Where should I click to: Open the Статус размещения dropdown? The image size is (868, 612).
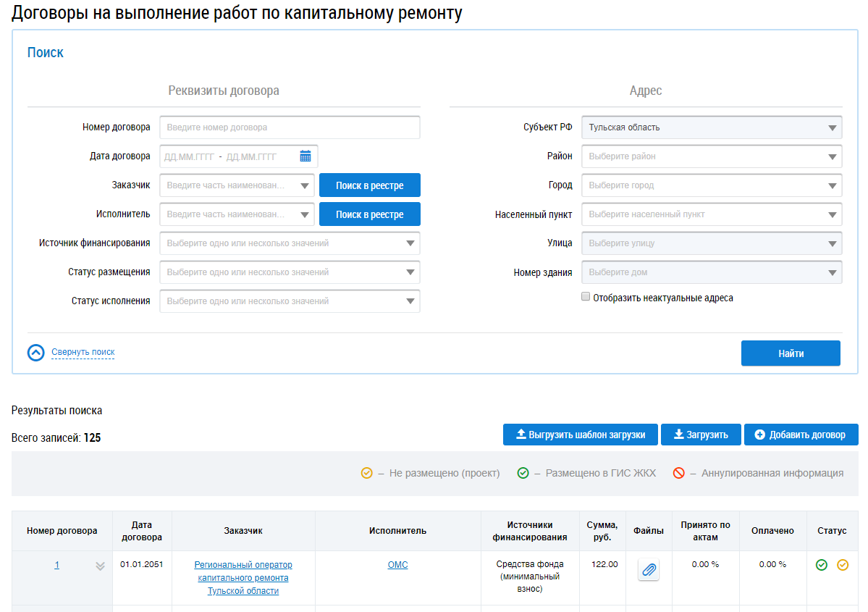(290, 272)
